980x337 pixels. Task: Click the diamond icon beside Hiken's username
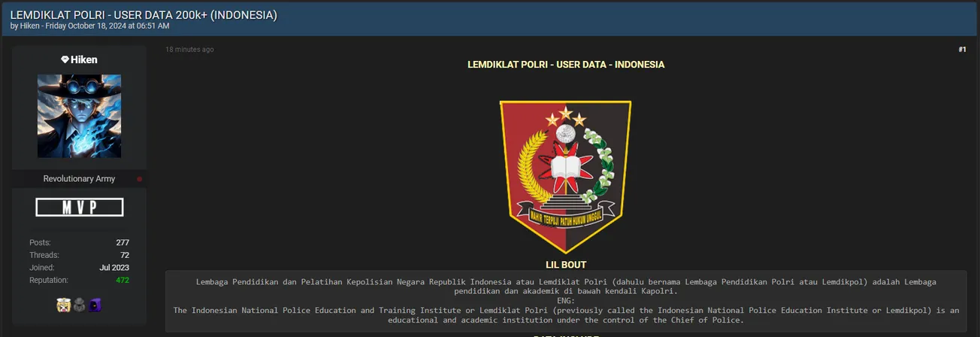click(65, 59)
